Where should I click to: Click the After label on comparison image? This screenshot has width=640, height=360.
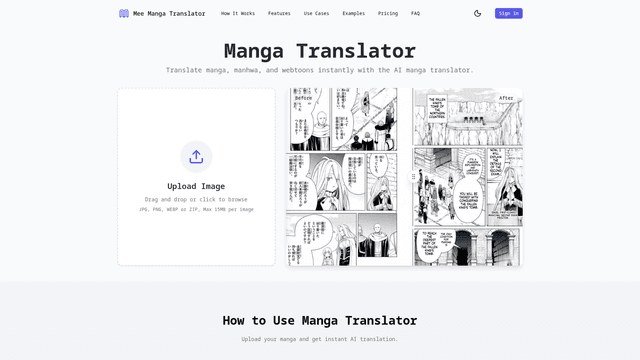click(506, 98)
